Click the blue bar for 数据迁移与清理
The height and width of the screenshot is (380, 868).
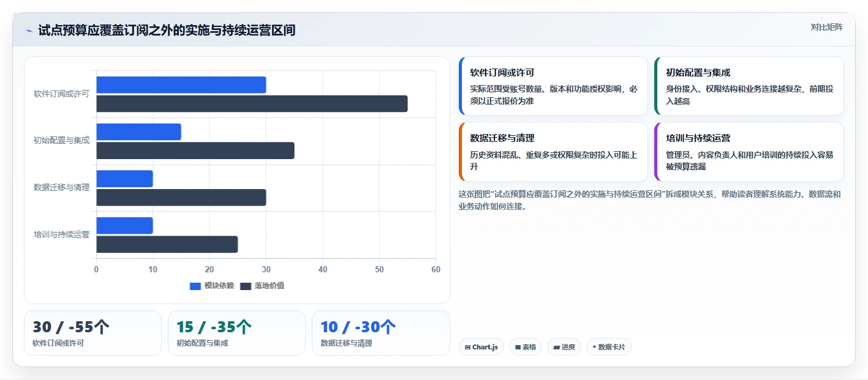coord(124,179)
